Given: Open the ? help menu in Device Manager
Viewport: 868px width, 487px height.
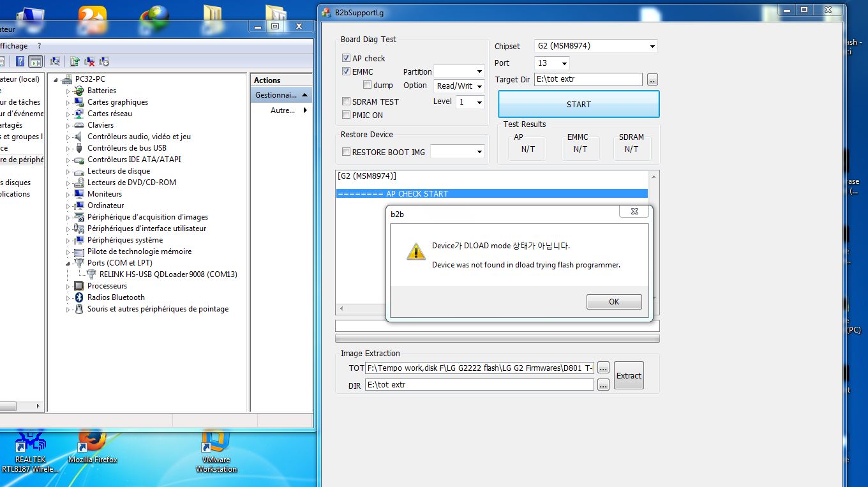Looking at the screenshot, I should pyautogui.click(x=39, y=46).
